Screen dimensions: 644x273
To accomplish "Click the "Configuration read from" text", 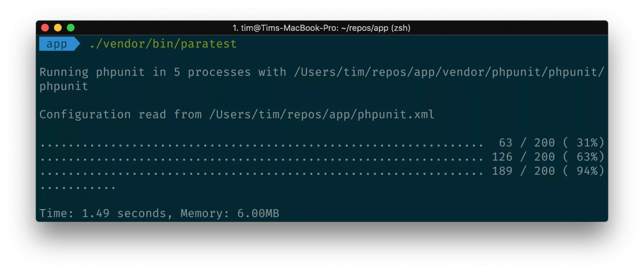I will pos(120,114).
